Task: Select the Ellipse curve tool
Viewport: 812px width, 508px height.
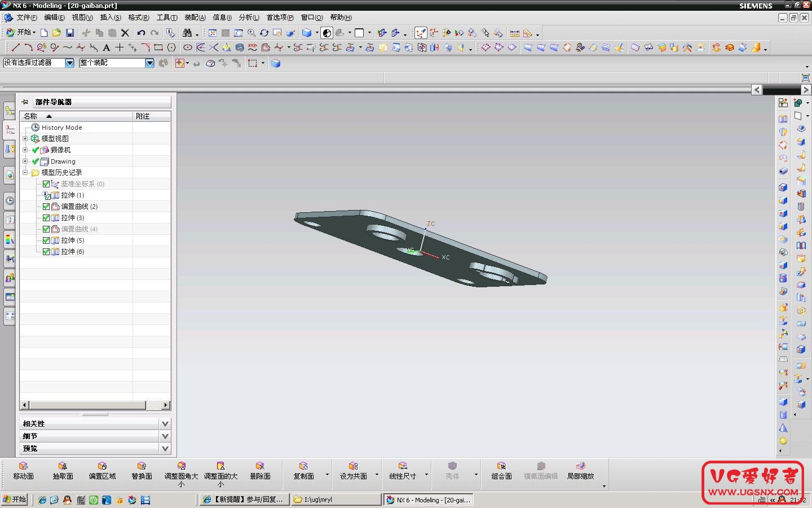Action: pyautogui.click(x=188, y=47)
